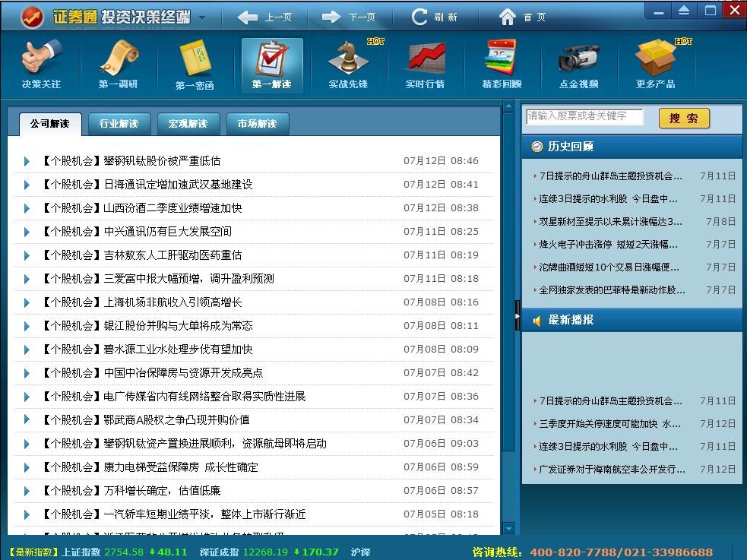Open article 上海机场非航收入引领高增长
The height and width of the screenshot is (560, 747).
click(x=173, y=302)
